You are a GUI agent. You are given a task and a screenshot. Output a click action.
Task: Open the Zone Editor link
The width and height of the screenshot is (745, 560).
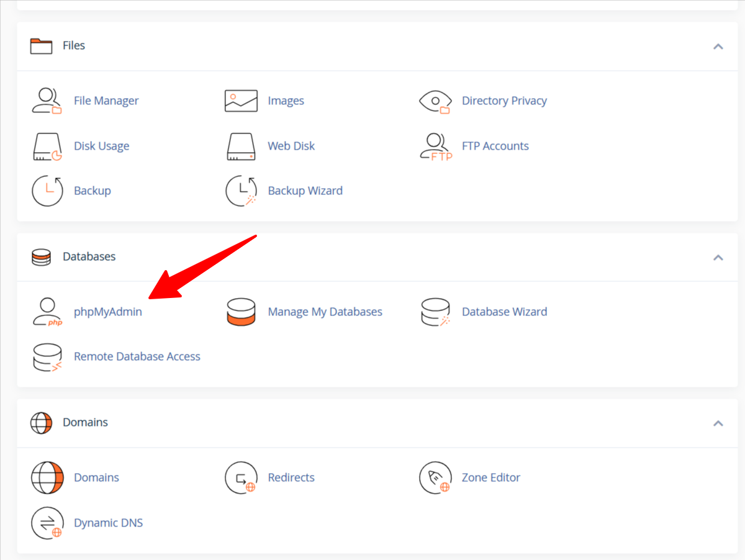click(x=491, y=477)
